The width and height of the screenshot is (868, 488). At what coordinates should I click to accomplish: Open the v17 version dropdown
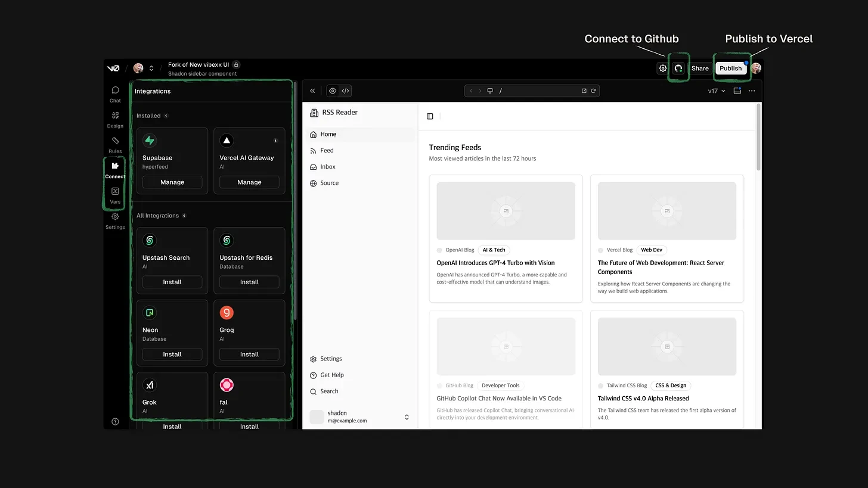(716, 91)
